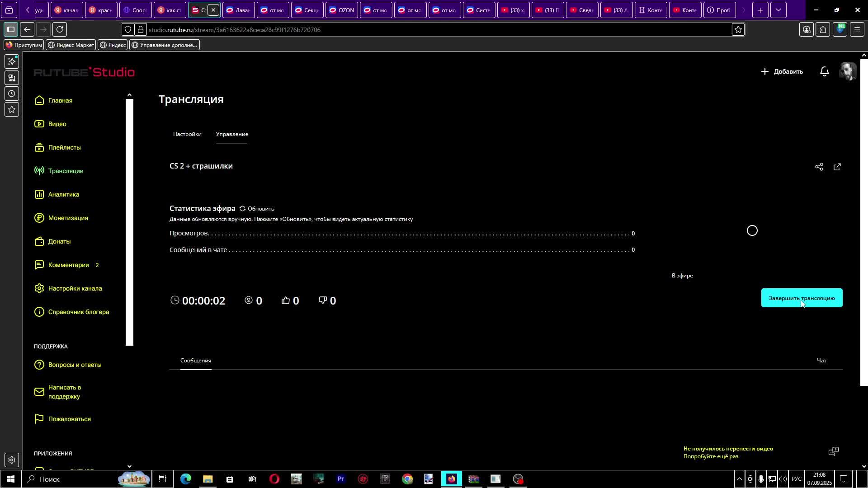Click the thumbs-up likes icon
Image resolution: width=868 pixels, height=488 pixels.
click(285, 300)
